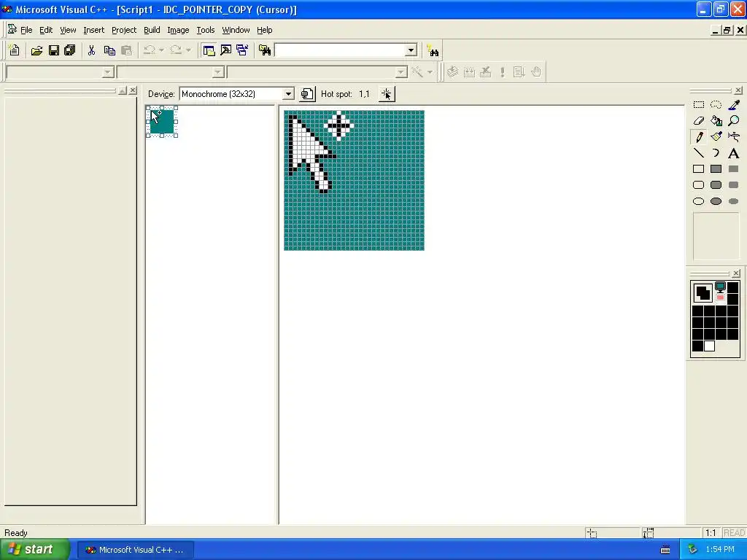The height and width of the screenshot is (560, 747).
Task: Open the Redo history dropdown arrow
Action: 189,50
